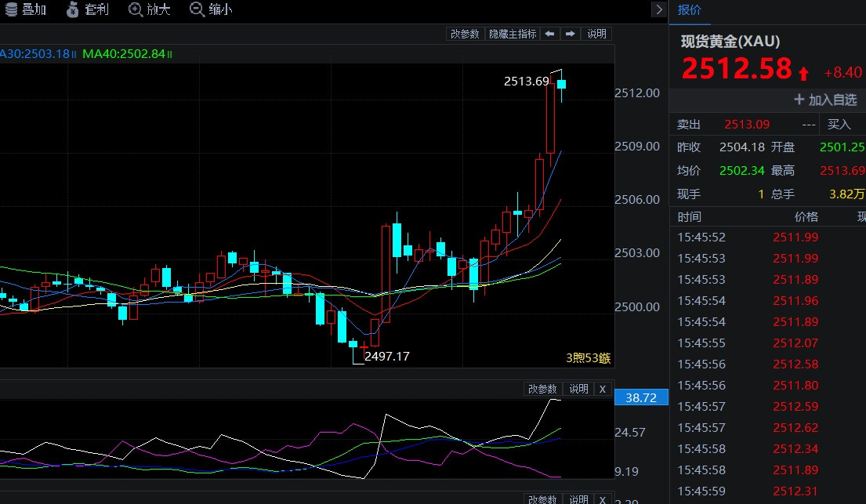Click the 叠加 overlay stack icon

coord(10,9)
